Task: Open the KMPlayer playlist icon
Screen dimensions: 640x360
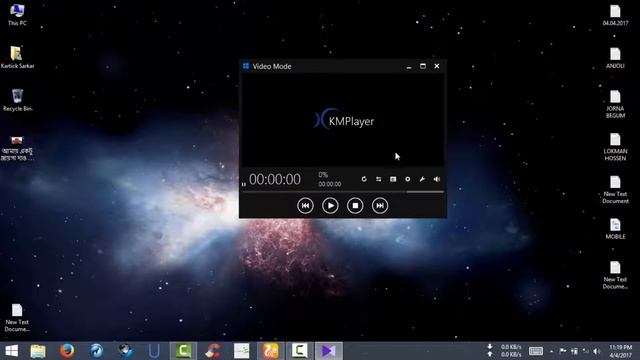Action: pyautogui.click(x=393, y=179)
